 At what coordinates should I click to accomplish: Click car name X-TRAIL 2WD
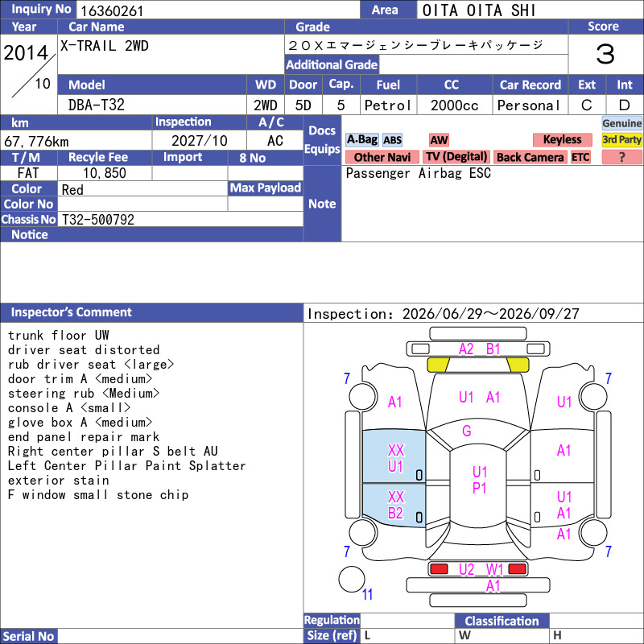click(105, 46)
